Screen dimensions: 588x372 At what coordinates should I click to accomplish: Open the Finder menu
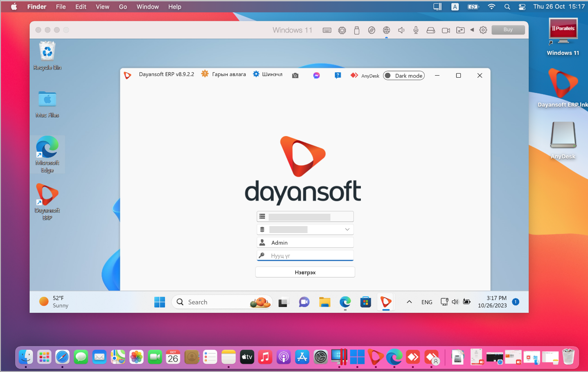(x=37, y=7)
